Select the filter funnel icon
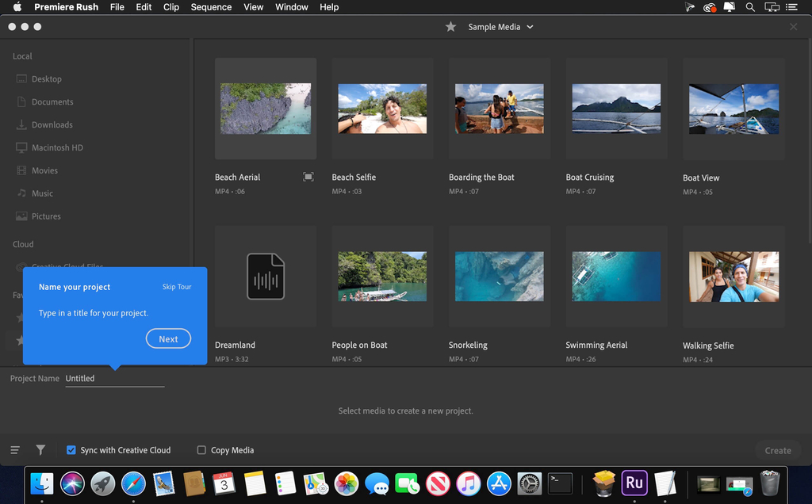Image resolution: width=812 pixels, height=504 pixels. point(40,449)
